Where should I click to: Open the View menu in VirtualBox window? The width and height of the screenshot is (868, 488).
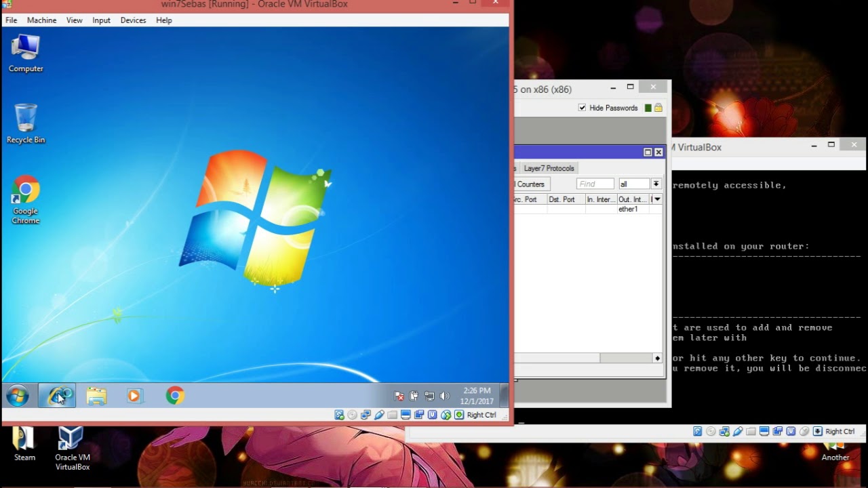(x=74, y=20)
